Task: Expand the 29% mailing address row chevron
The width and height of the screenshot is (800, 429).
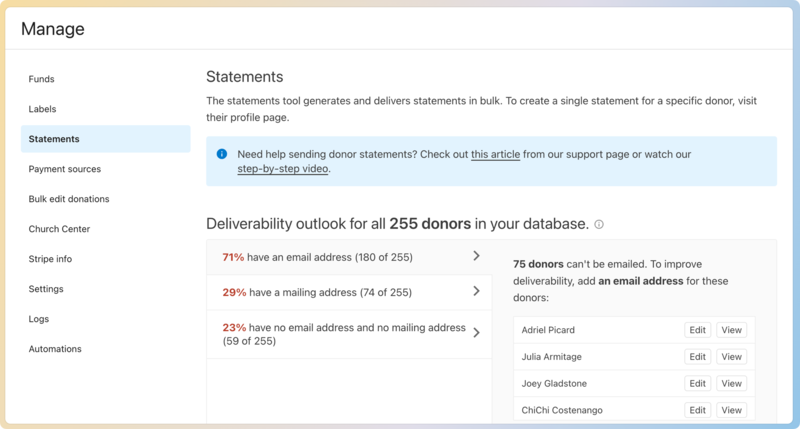Action: (x=477, y=291)
